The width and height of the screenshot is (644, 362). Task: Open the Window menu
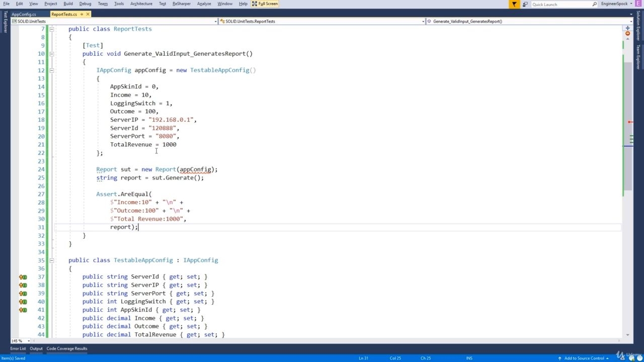(x=225, y=4)
